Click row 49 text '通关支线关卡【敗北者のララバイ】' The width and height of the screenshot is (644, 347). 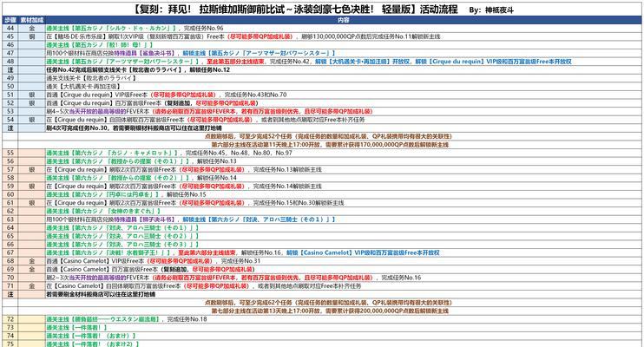click(x=91, y=78)
